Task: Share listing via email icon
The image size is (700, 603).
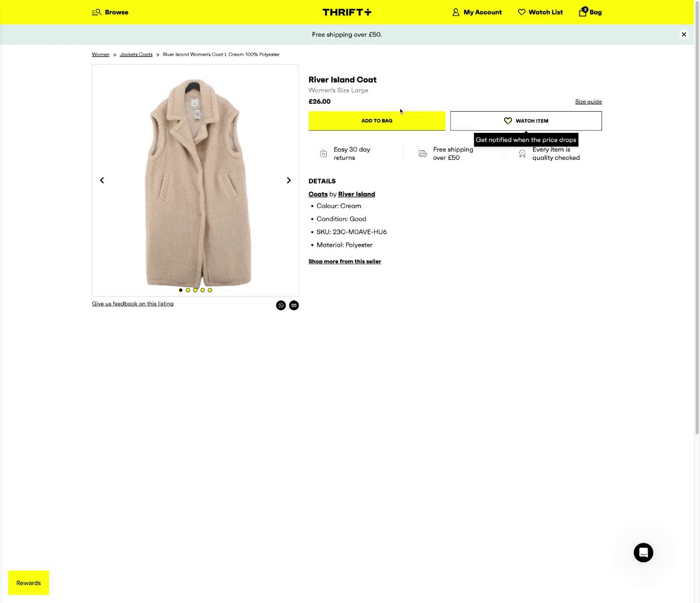Action: click(x=294, y=305)
